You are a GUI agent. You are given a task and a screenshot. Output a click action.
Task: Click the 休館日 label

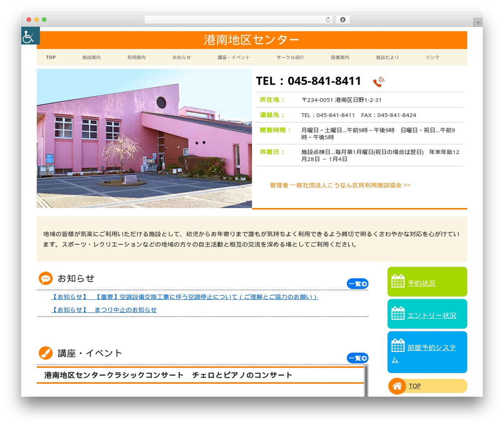click(272, 152)
